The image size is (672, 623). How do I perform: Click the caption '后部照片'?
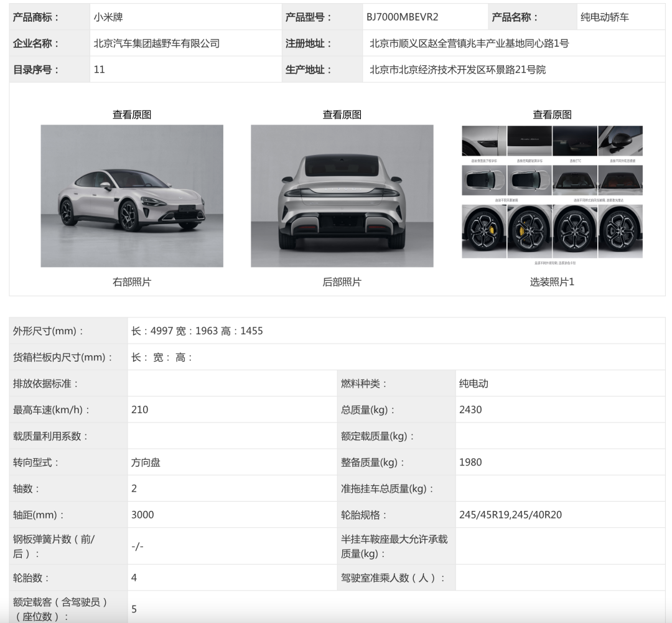342,282
